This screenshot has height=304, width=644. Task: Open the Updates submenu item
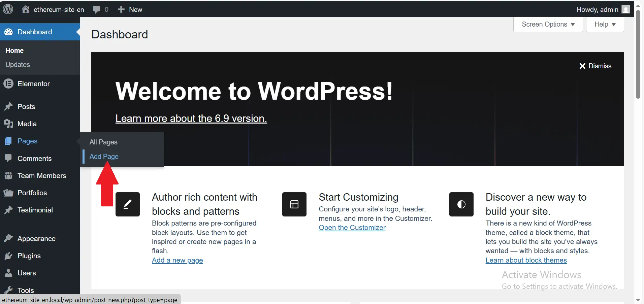tap(18, 65)
